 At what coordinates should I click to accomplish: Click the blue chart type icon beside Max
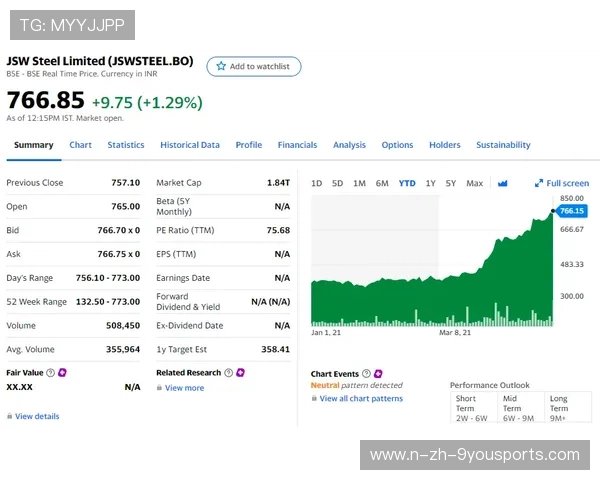[x=503, y=183]
